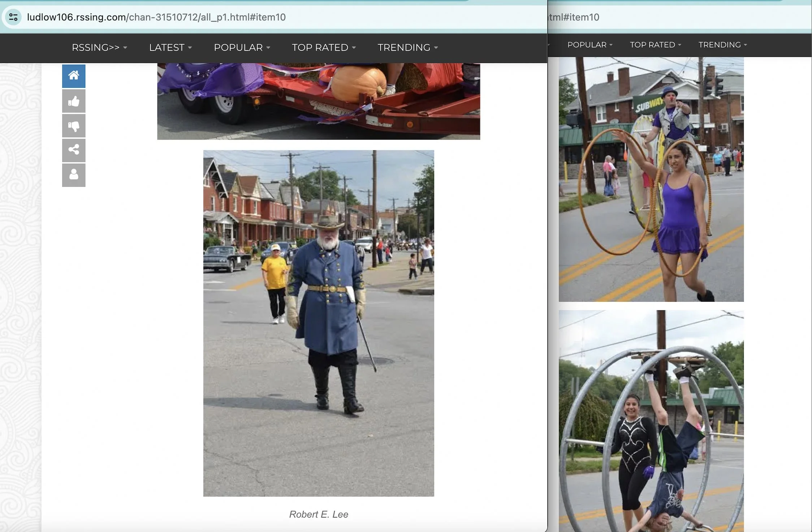Open the share icon in sidebar
812x532 pixels.
[74, 150]
